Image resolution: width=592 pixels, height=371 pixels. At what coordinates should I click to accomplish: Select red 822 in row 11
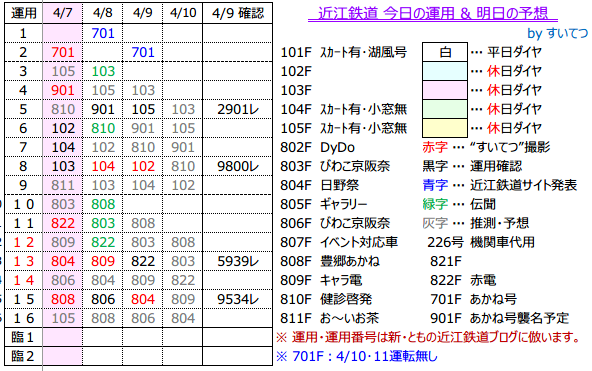click(63, 223)
